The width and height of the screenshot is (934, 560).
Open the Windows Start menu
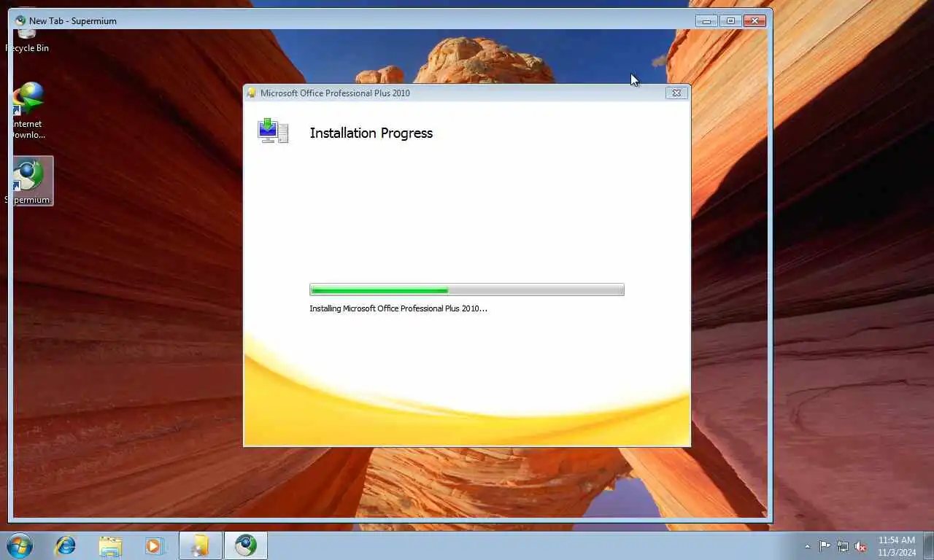[20, 545]
